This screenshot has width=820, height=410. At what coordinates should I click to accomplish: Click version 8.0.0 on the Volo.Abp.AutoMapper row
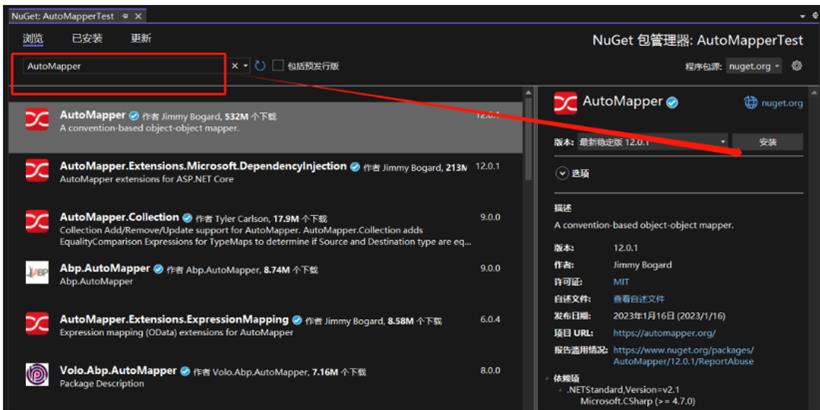(x=490, y=370)
